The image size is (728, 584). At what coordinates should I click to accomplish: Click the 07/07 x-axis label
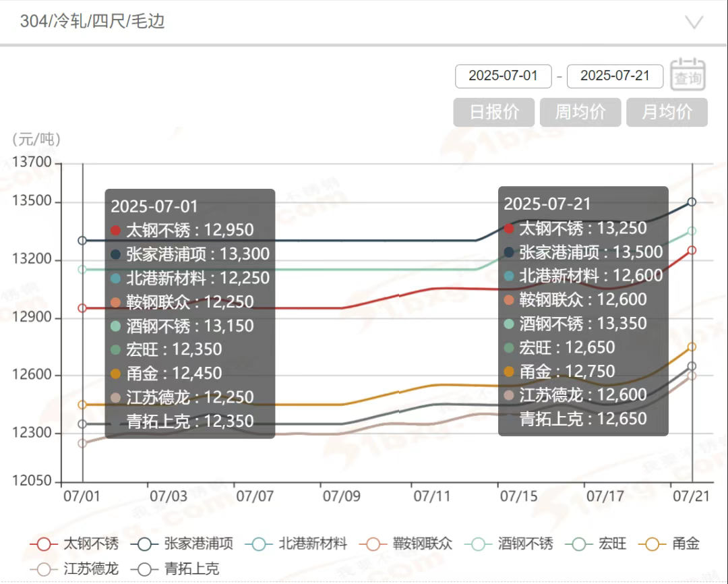[255, 496]
